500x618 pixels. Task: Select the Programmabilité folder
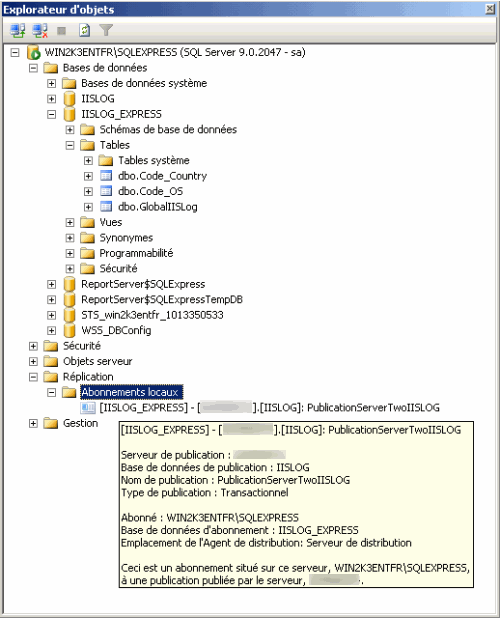pos(136,253)
